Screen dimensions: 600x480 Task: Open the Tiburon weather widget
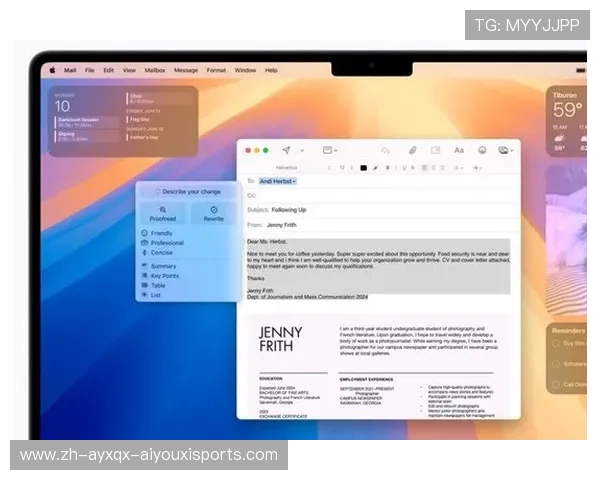[567, 121]
